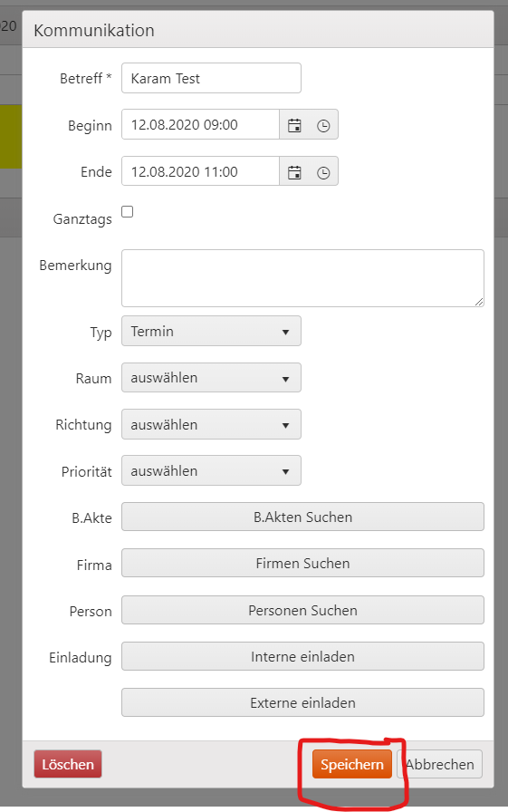This screenshot has width=508, height=812.
Task: Save with the orange Speichern button
Action: coord(351,764)
